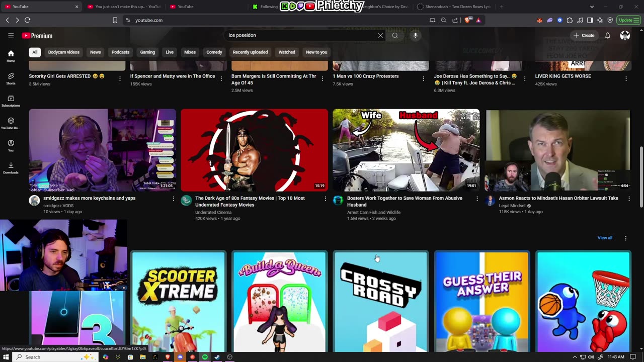Open the playables shelf more options menu

point(626,238)
